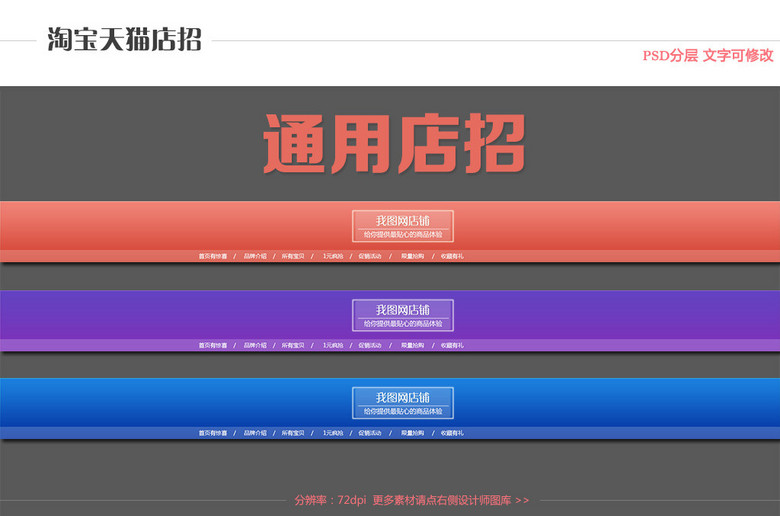Go to 首页有惊喜 in the purple banner
This screenshot has height=516, width=780.
[212, 345]
